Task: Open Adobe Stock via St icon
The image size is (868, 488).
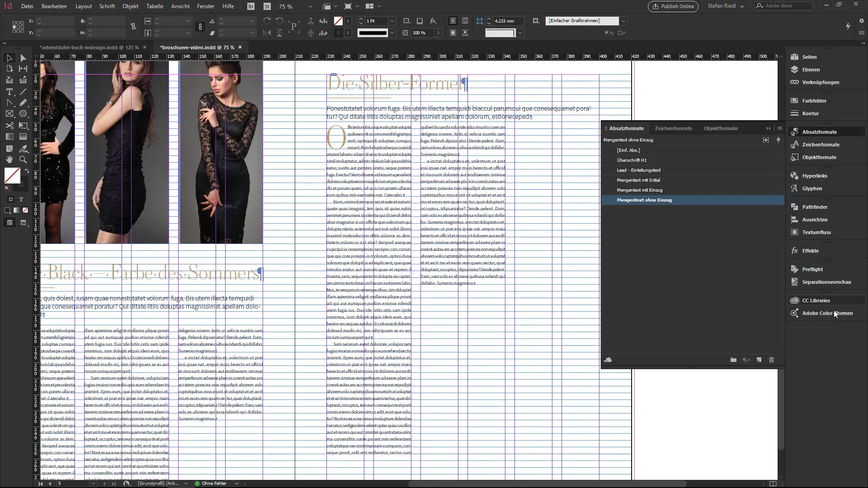Action: 267,6
